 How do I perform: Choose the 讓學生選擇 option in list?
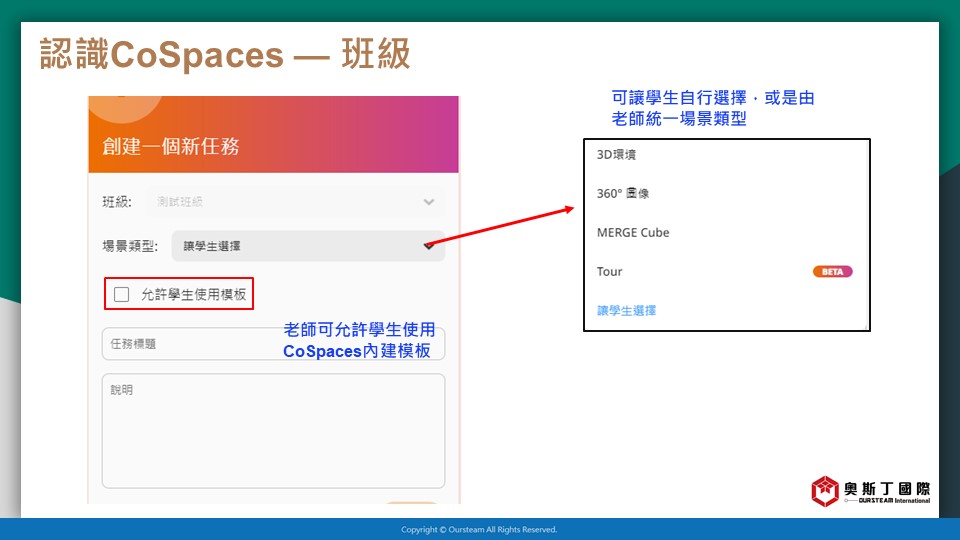tap(626, 310)
